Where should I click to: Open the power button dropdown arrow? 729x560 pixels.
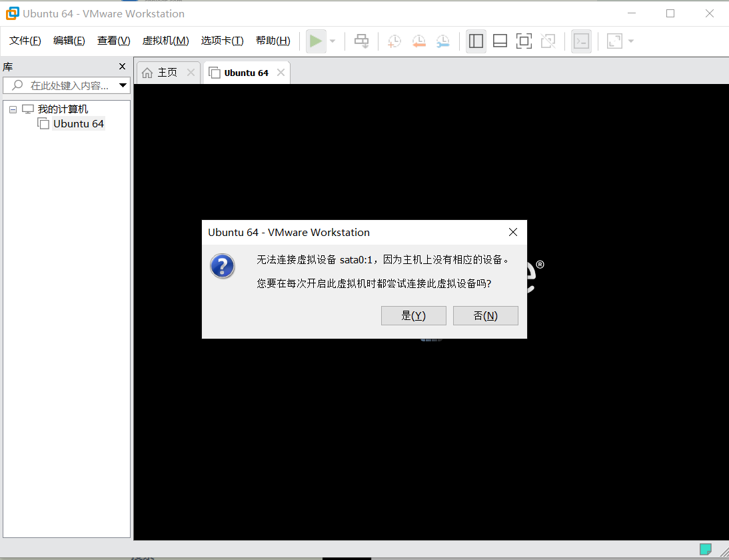click(331, 41)
